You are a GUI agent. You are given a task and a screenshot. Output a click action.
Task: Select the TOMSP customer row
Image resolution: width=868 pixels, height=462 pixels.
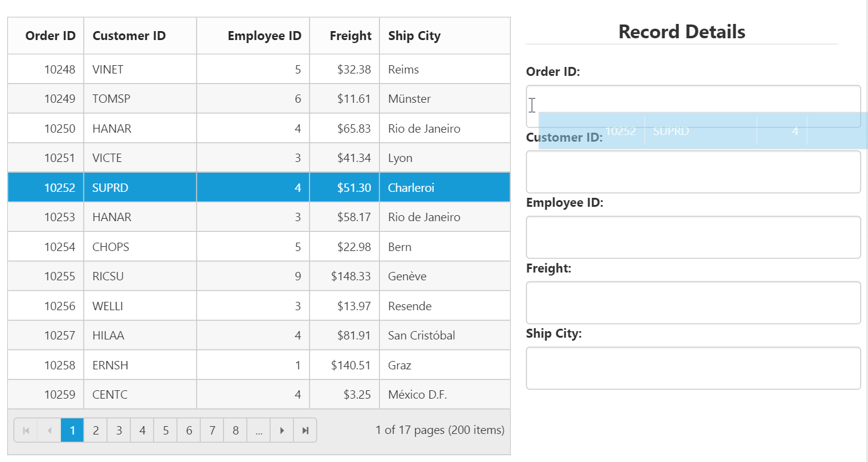tap(111, 99)
